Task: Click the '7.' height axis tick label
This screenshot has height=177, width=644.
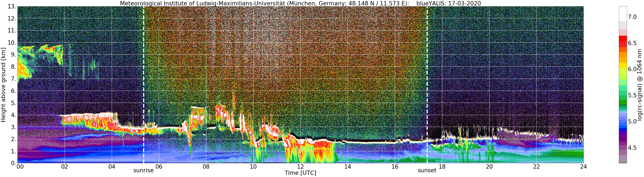Action: coord(14,79)
